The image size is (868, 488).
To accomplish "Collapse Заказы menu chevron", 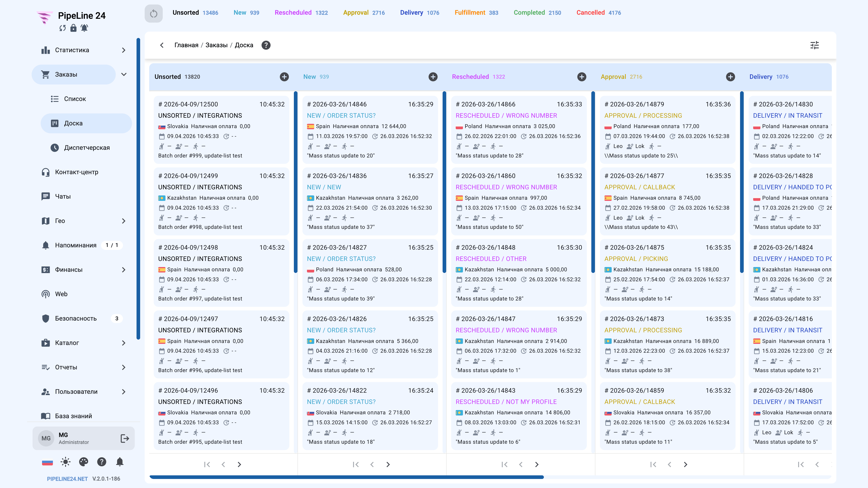I will [124, 74].
